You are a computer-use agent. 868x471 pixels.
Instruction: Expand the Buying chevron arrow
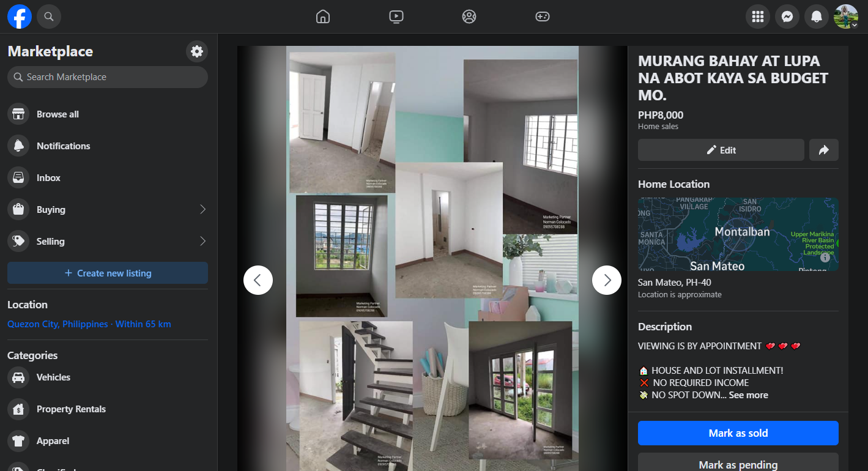click(x=202, y=210)
